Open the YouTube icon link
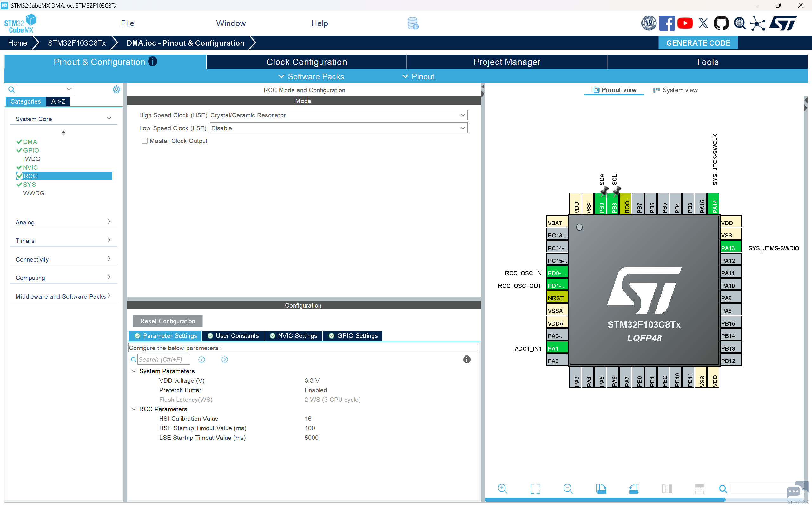This screenshot has height=507, width=812. [685, 23]
